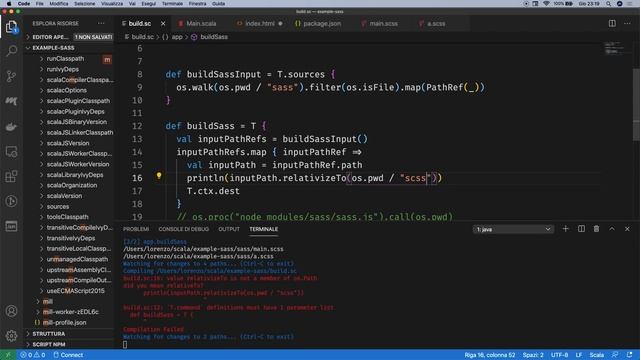Click 'Spazi: 2' indentation setting
Image resolution: width=640 pixels, height=360 pixels.
[x=533, y=355]
